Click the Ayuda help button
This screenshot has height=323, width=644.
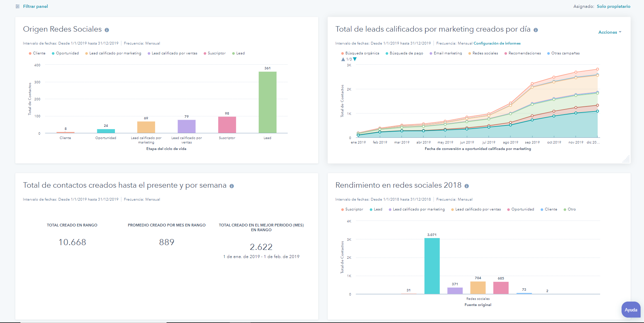tap(631, 310)
